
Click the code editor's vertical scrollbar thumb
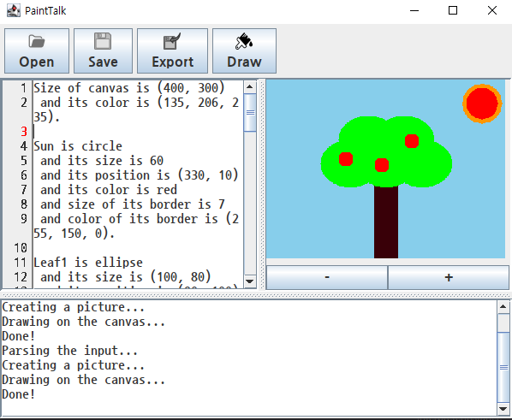point(250,113)
